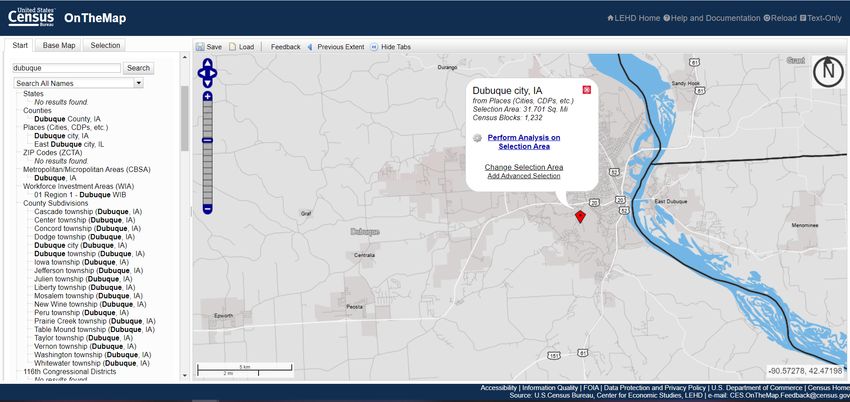The image size is (850, 402).
Task: Zoom out with the minus button
Action: [208, 209]
